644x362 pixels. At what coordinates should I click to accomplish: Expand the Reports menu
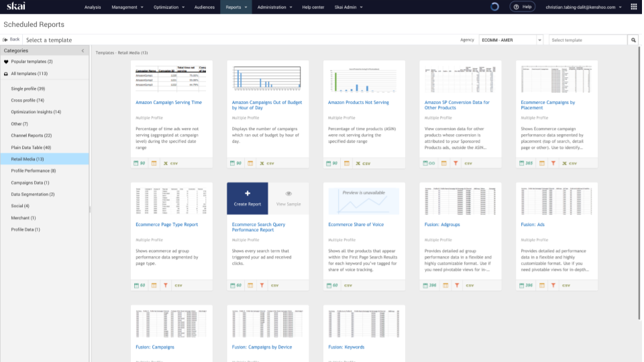(236, 7)
